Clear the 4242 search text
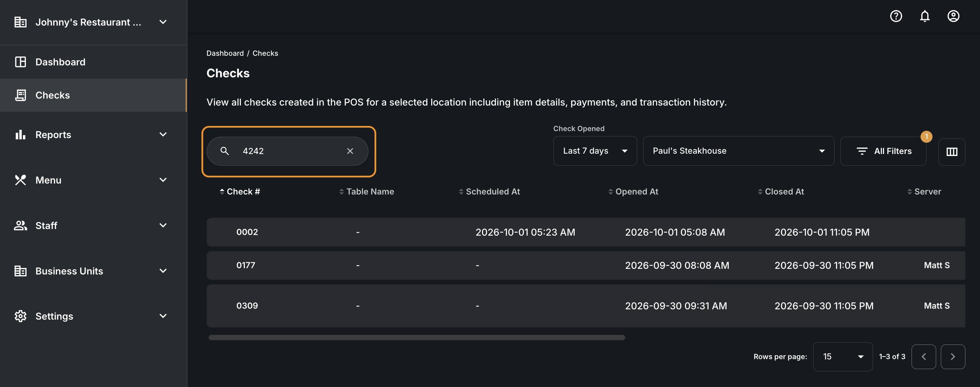 350,151
